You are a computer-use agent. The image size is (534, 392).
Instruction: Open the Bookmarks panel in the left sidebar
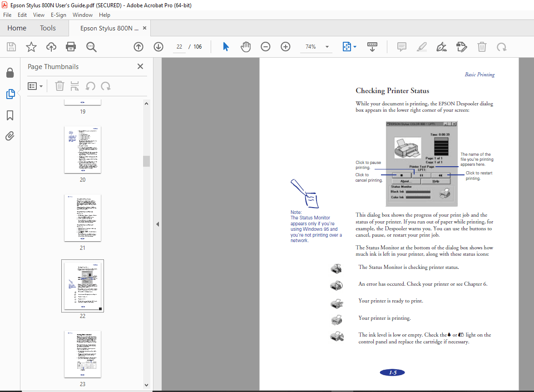pyautogui.click(x=10, y=115)
